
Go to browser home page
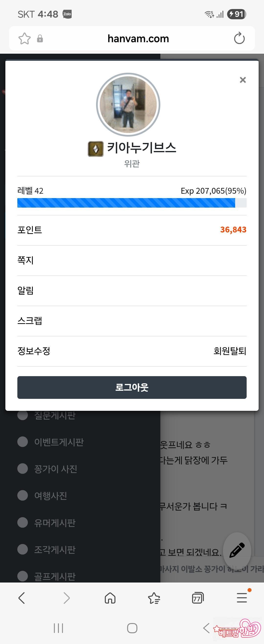pyautogui.click(x=110, y=598)
